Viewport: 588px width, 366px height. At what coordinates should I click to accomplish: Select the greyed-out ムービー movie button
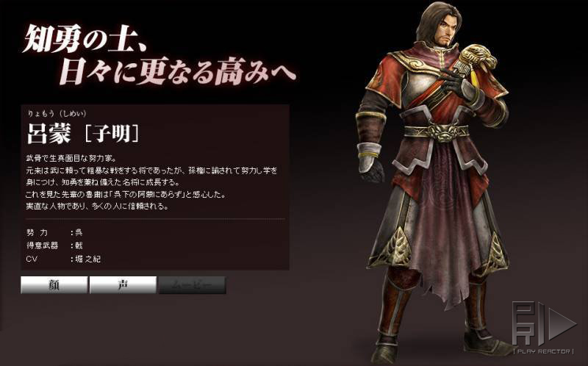point(193,285)
